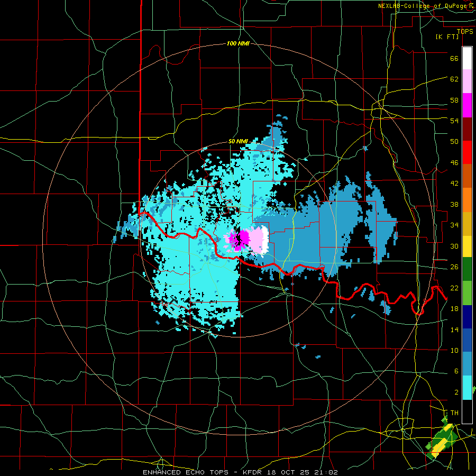
Task: Pick the navy blue legend swatch
Action: point(467,317)
